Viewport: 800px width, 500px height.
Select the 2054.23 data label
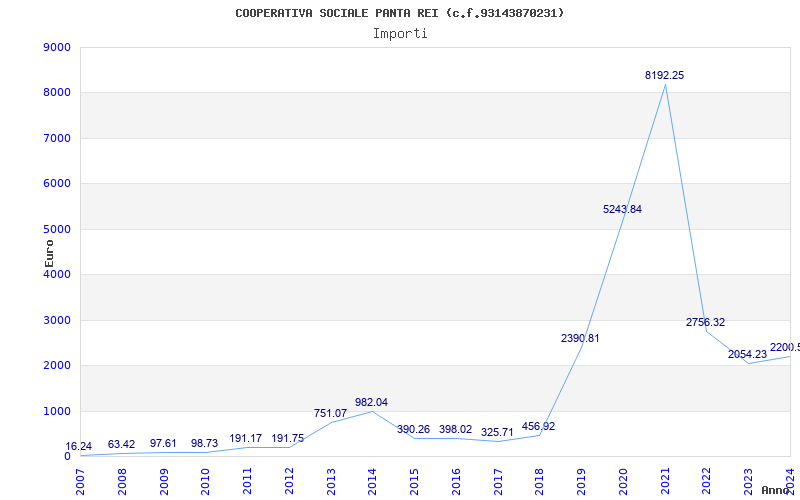tap(747, 354)
